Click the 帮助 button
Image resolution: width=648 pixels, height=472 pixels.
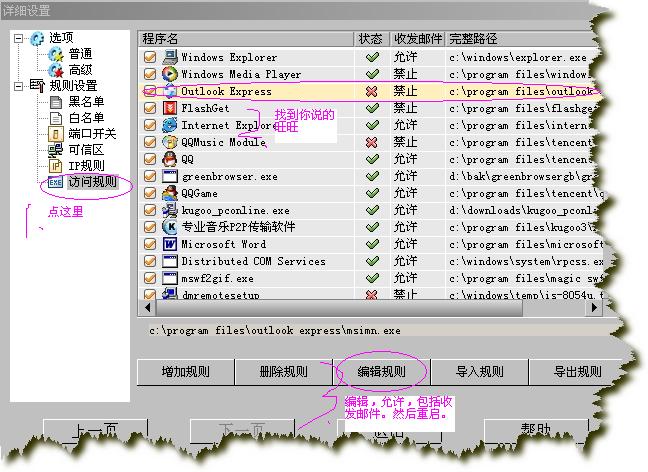[x=536, y=430]
